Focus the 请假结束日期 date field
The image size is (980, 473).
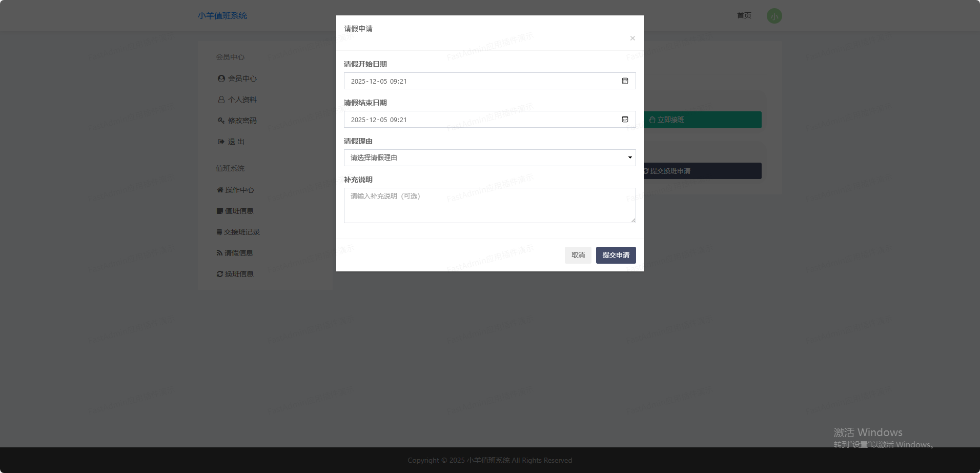[482, 120]
